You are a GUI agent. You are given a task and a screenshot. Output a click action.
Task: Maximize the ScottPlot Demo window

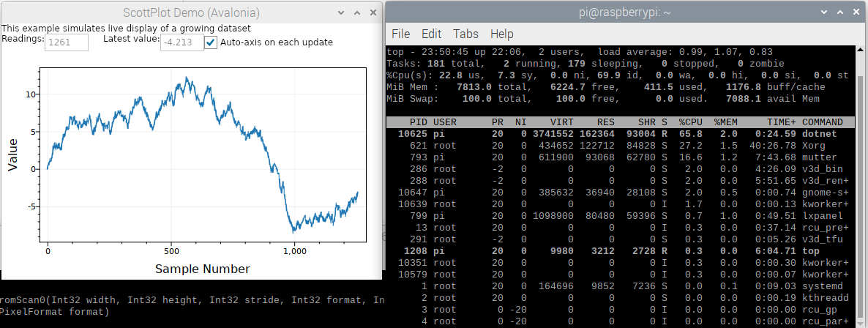357,12
